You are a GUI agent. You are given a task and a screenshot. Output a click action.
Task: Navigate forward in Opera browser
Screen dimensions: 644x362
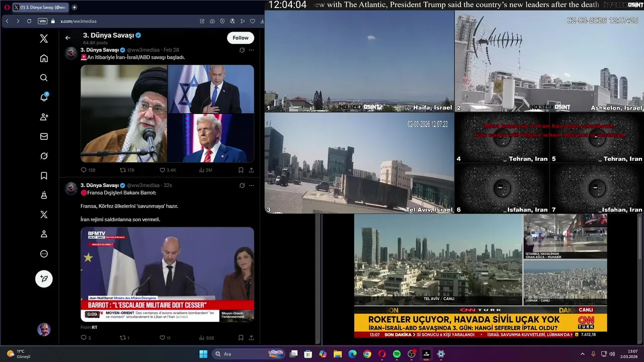18,21
